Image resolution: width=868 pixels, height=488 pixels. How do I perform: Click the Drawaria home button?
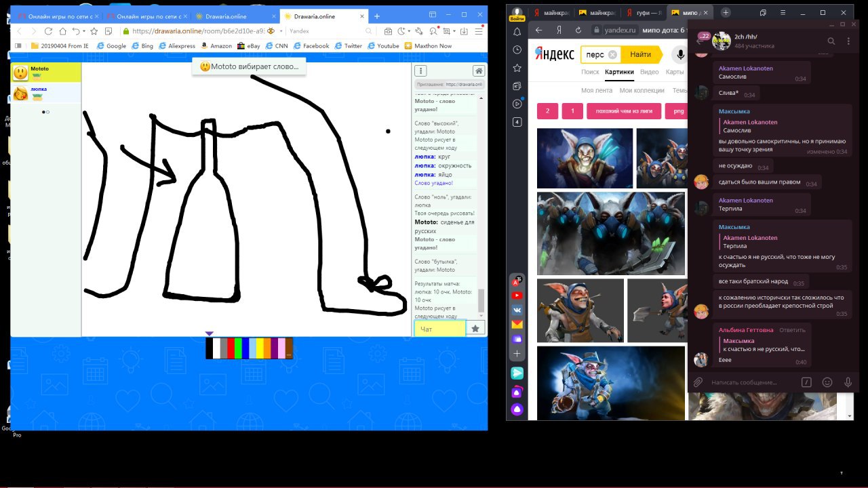click(479, 70)
